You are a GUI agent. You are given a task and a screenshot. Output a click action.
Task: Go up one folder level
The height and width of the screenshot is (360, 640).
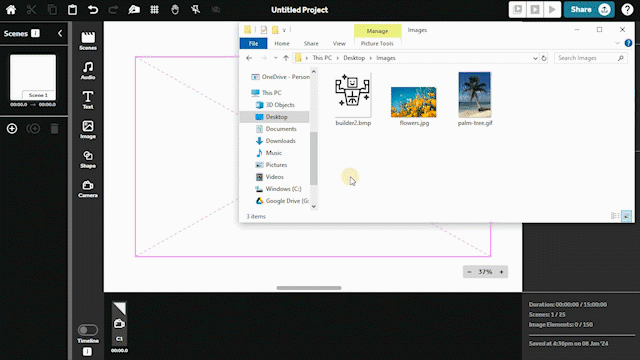point(286,58)
